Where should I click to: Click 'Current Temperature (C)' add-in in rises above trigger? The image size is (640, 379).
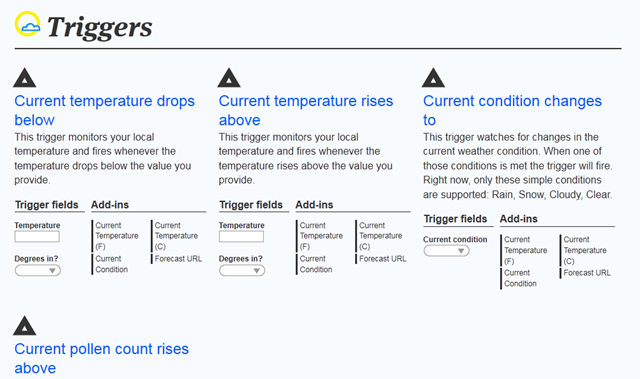coord(380,236)
